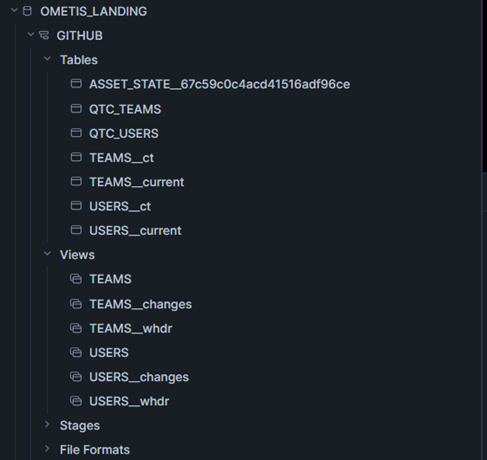Select the TEAMS__current table

[x=137, y=182]
